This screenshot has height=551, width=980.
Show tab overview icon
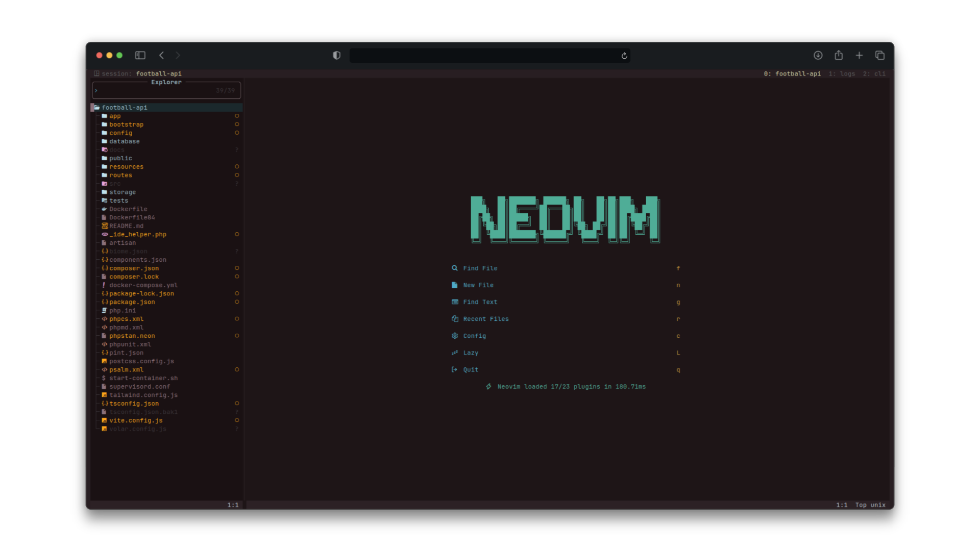(x=880, y=55)
